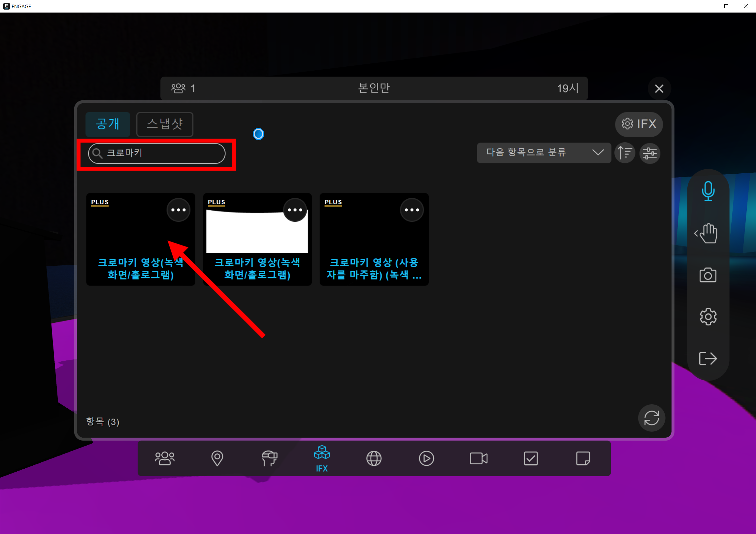The image size is (756, 534).
Task: Open the video camera recording icon
Action: 478,458
